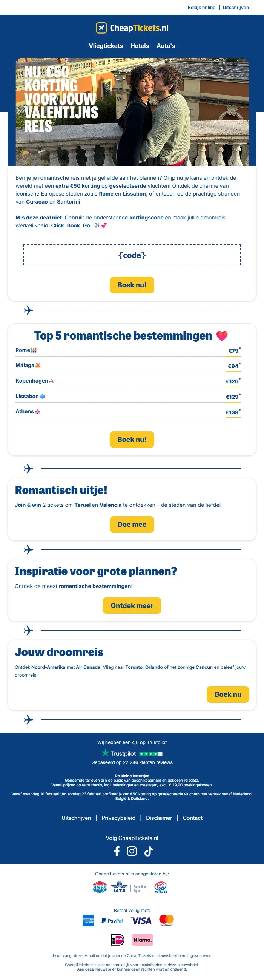This screenshot has height=980, width=264.
Task: Click the CheapTickets.nl logo
Action: tap(132, 28)
